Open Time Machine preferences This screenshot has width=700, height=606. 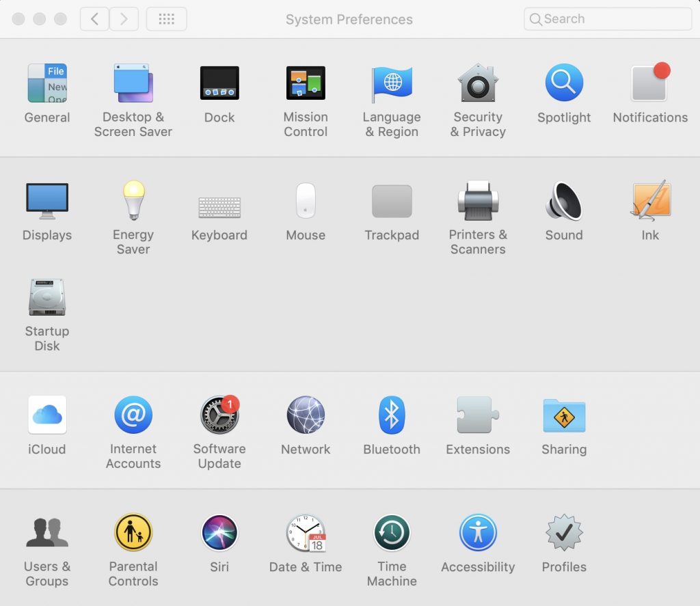(392, 533)
